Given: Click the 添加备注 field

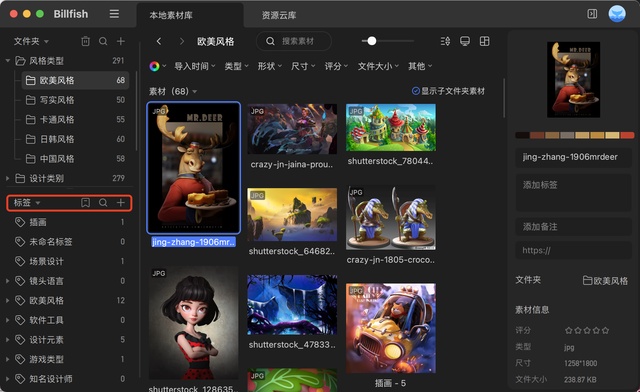Looking at the screenshot, I should 573,227.
